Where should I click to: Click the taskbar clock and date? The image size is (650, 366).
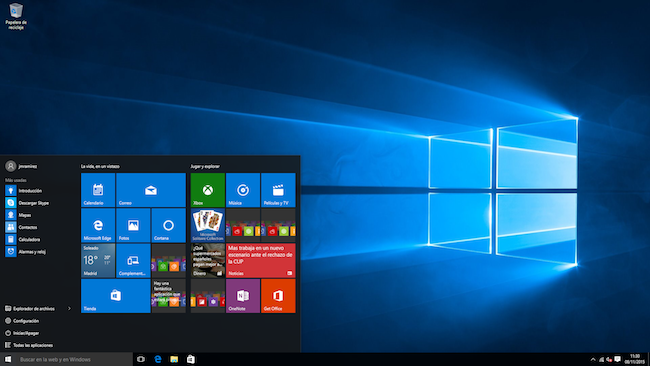coord(634,359)
